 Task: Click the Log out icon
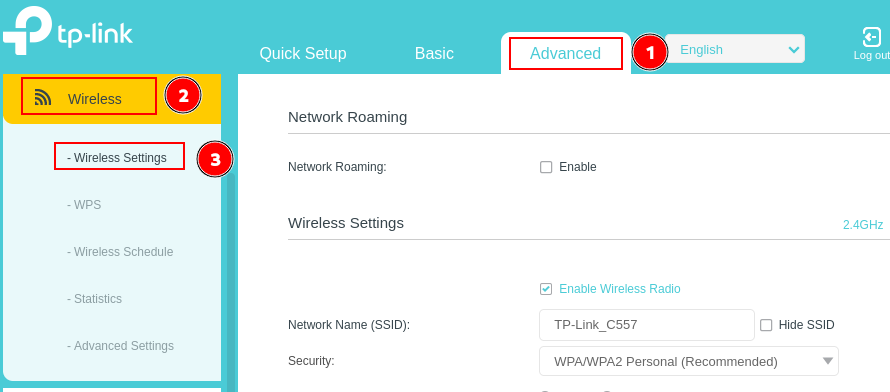(x=871, y=36)
